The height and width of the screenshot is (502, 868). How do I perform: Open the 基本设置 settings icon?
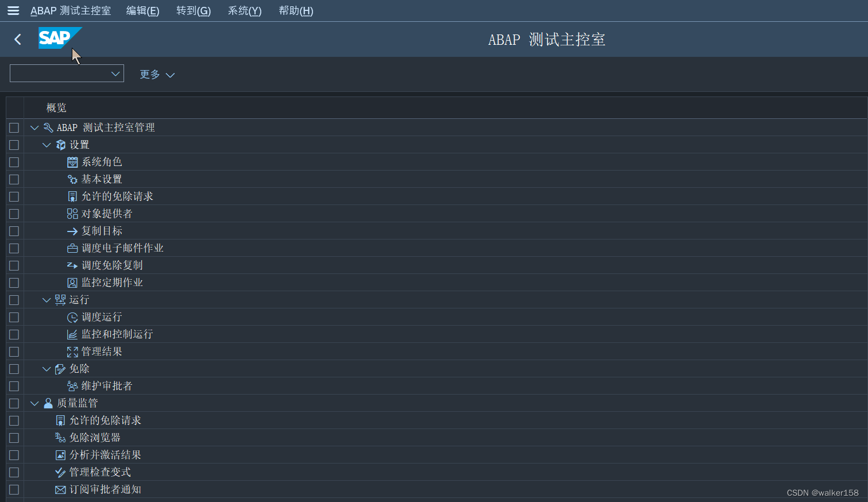pyautogui.click(x=72, y=179)
